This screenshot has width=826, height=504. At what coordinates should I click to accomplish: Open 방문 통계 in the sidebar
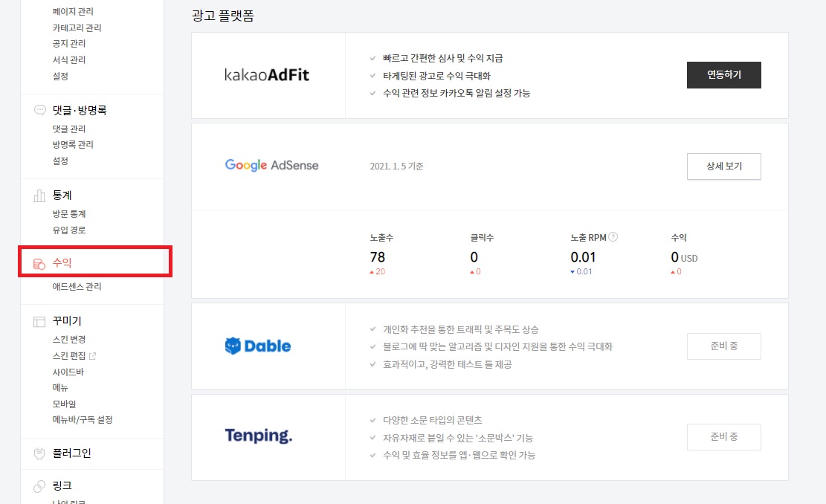[x=69, y=214]
